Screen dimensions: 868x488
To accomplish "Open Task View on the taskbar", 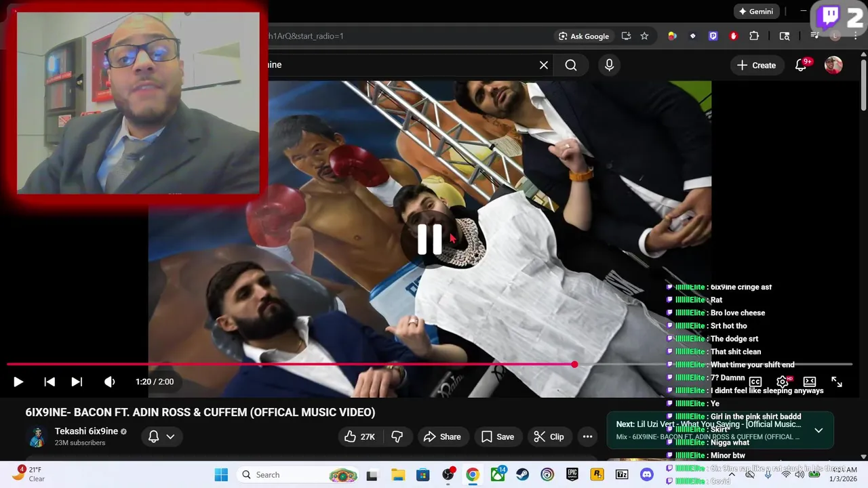I will (372, 474).
